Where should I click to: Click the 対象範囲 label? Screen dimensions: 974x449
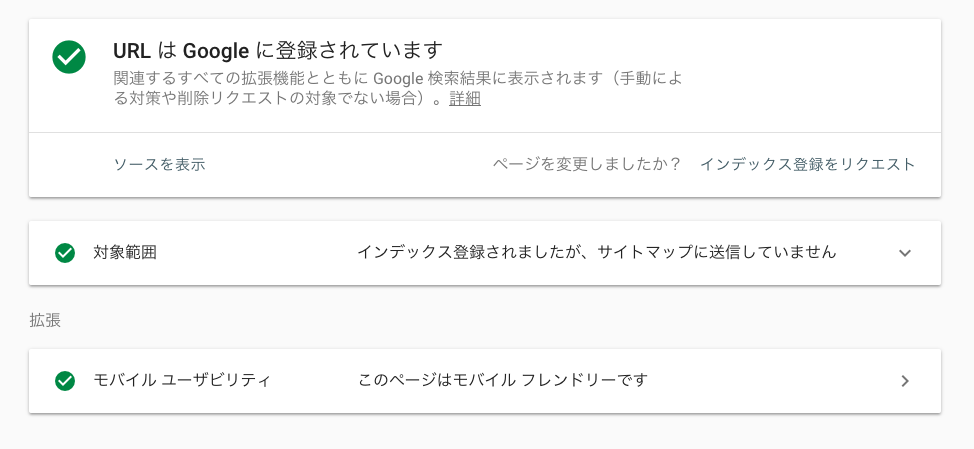coord(125,253)
